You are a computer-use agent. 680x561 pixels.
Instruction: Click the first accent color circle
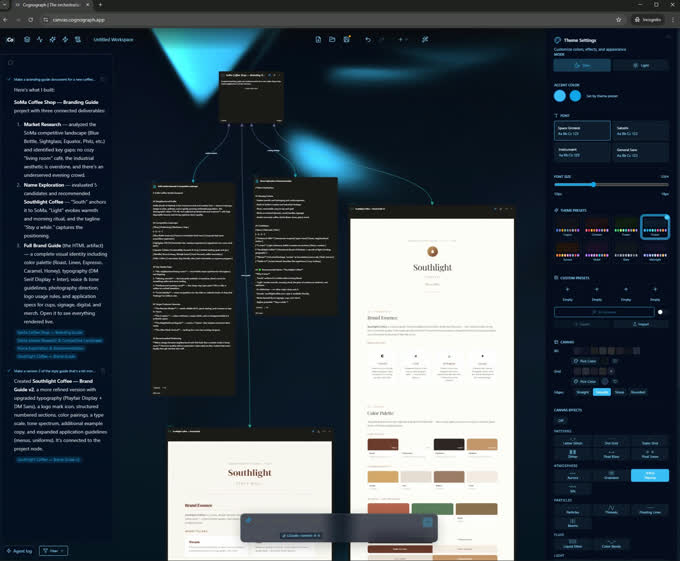pos(560,96)
